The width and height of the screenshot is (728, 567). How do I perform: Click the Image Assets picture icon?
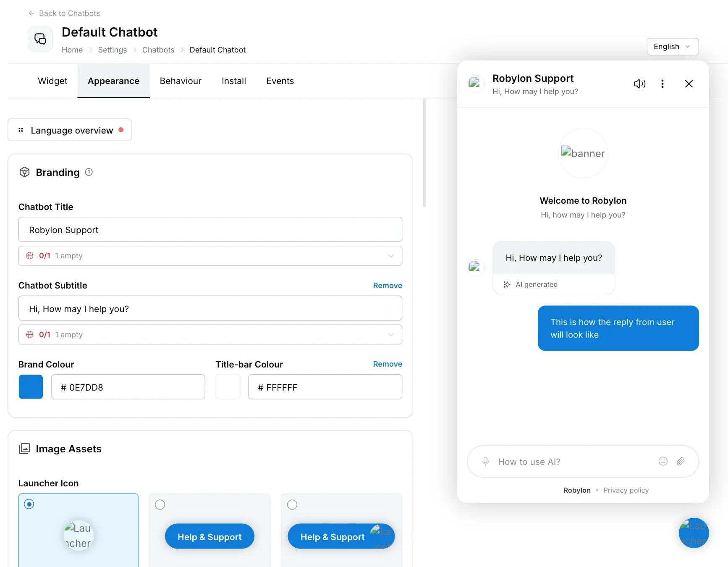pyautogui.click(x=25, y=449)
